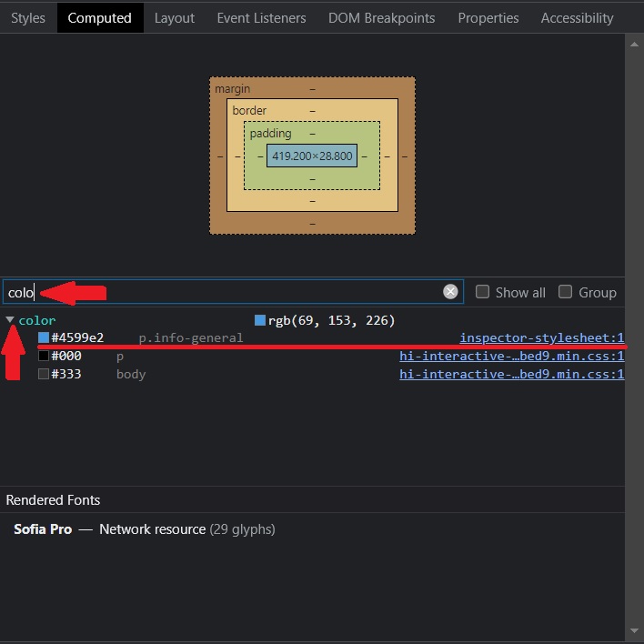Select the rgb(69, 153, 226) value text
This screenshot has width=644, height=644.
tap(331, 320)
